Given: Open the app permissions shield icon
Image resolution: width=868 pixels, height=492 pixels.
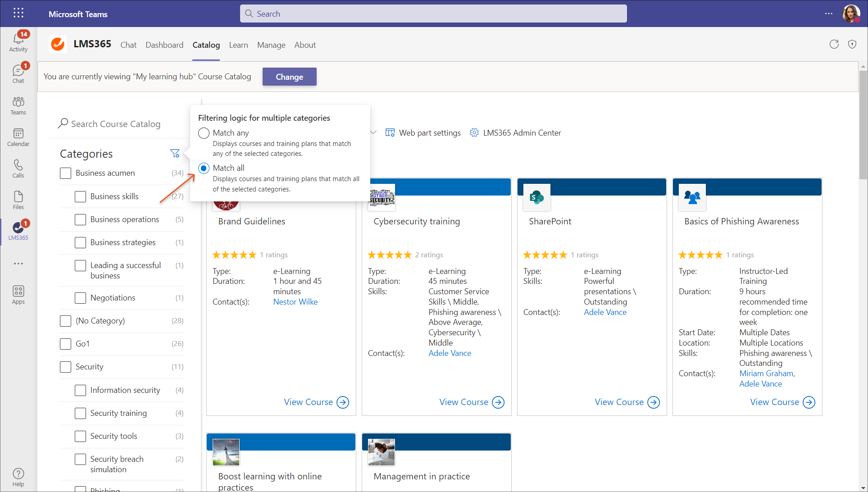Looking at the screenshot, I should pyautogui.click(x=852, y=44).
